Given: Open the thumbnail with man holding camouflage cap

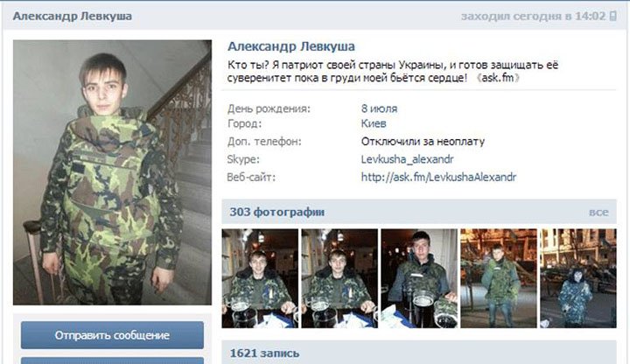Looking at the screenshot, I should coord(419,278).
